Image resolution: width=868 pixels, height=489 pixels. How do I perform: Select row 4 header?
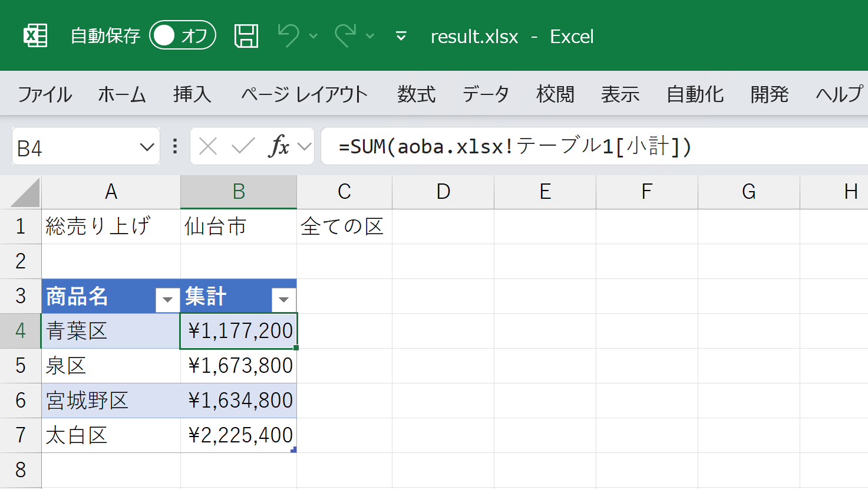(21, 331)
